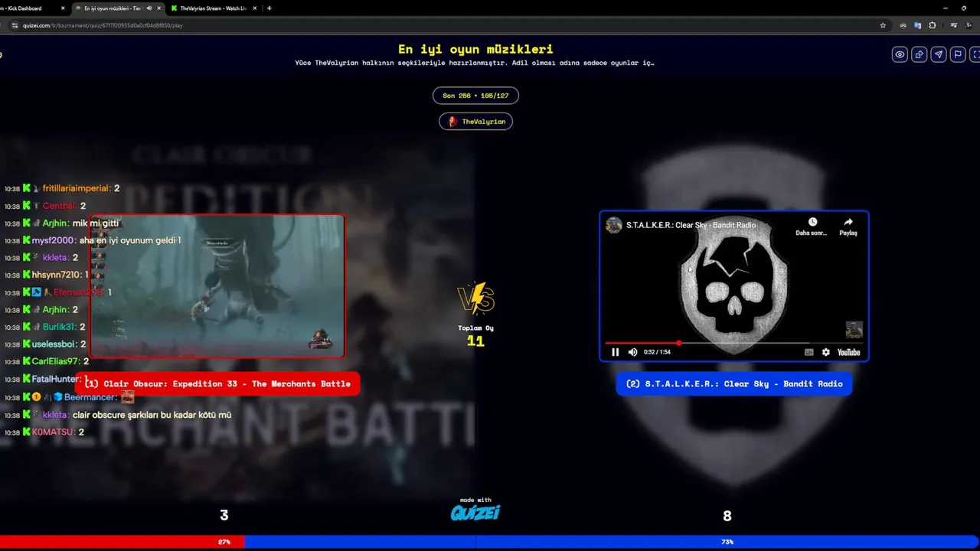Image resolution: width=980 pixels, height=551 pixels.
Task: Click the Paylaş share arrow
Action: 848,222
